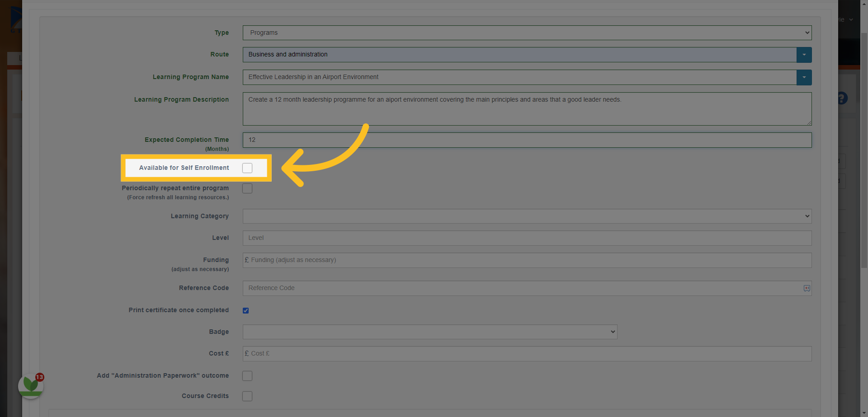Click into the Reference Code field
The width and height of the screenshot is (868, 417).
[527, 288]
